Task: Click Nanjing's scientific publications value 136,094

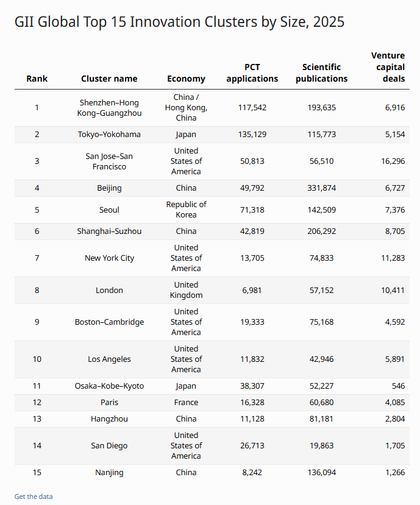Action: click(x=321, y=473)
